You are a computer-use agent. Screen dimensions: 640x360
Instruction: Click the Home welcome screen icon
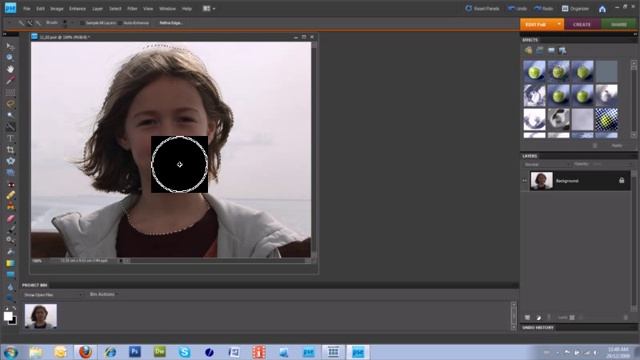[x=602, y=9]
